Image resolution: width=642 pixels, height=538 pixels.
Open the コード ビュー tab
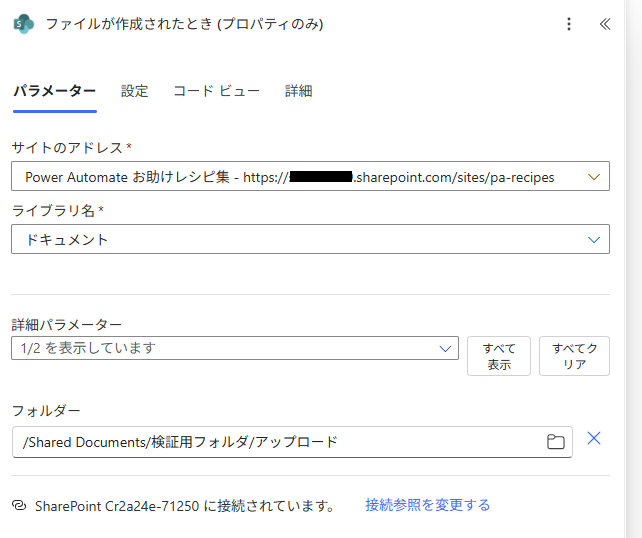click(x=216, y=91)
